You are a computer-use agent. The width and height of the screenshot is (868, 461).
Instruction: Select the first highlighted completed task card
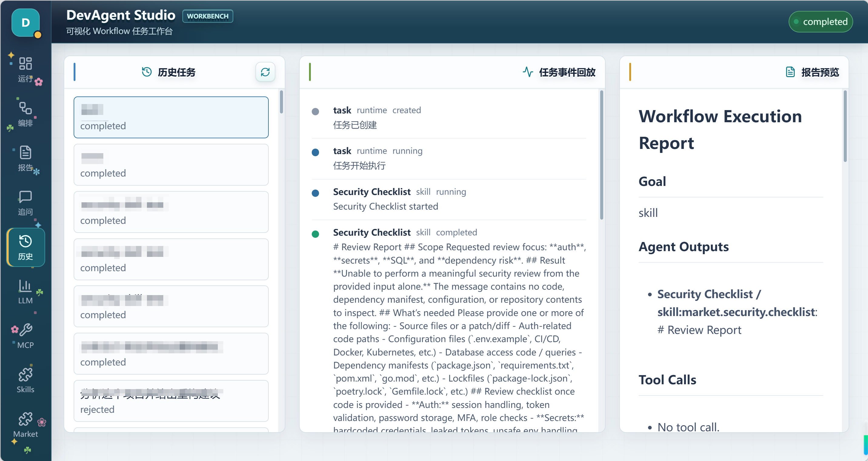pos(171,117)
